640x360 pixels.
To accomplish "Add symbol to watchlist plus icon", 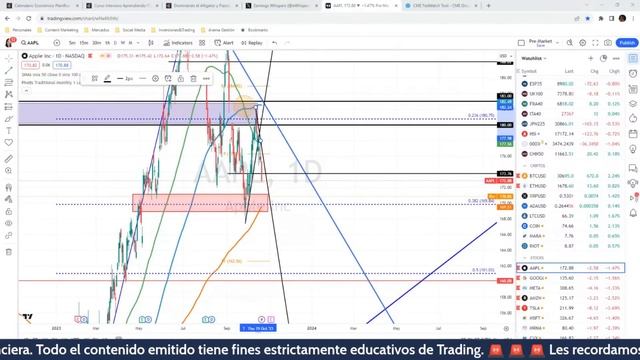I will pos(591,58).
